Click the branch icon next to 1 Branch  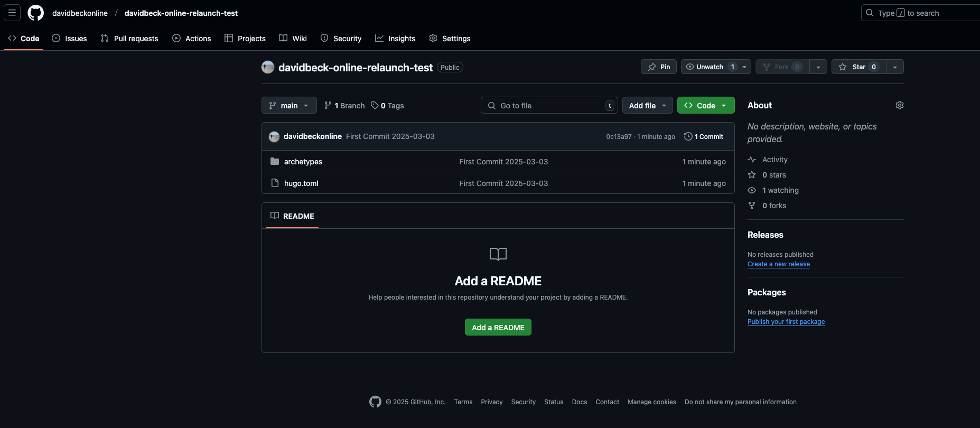pyautogui.click(x=328, y=105)
